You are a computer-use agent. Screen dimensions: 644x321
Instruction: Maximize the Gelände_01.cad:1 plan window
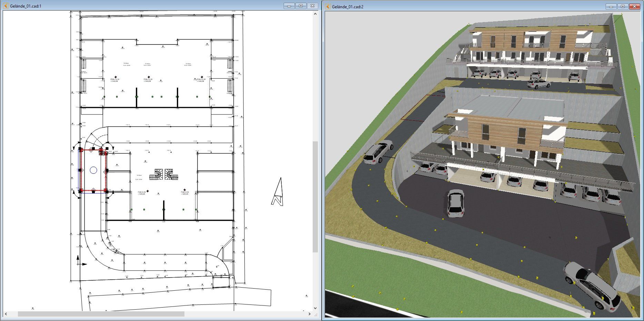pos(301,6)
